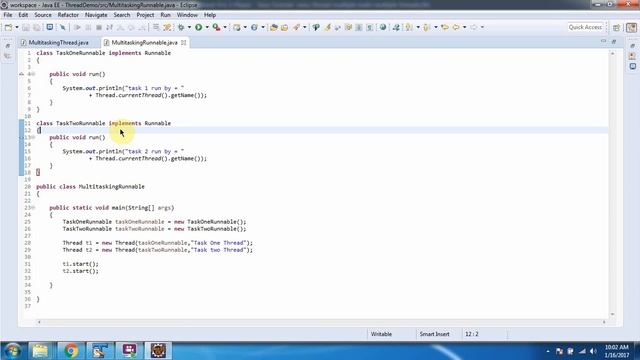Open the File menu
The height and width of the screenshot is (360, 640).
coord(8,15)
